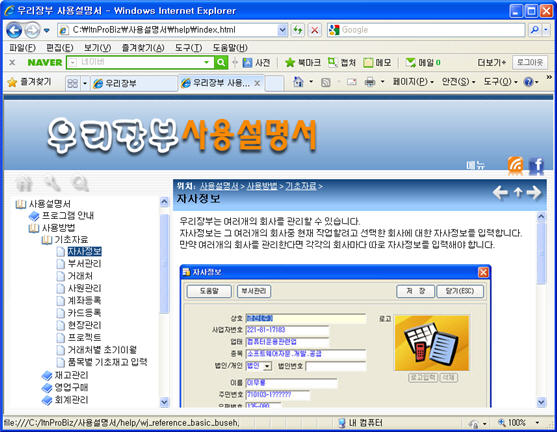The height and width of the screenshot is (432, 557).
Task: Open the Quick Tabs dropdown arrow
Action: click(85, 83)
